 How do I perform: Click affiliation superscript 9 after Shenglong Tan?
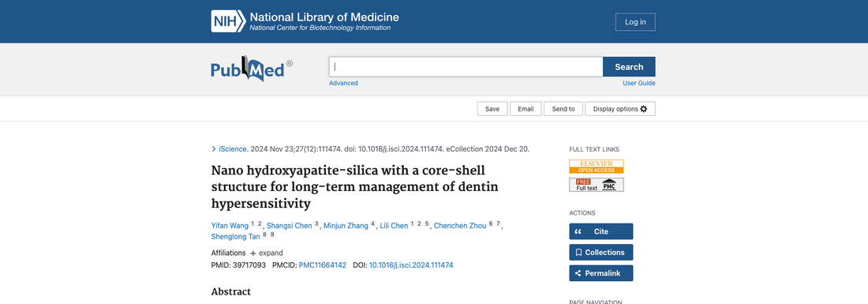click(272, 235)
